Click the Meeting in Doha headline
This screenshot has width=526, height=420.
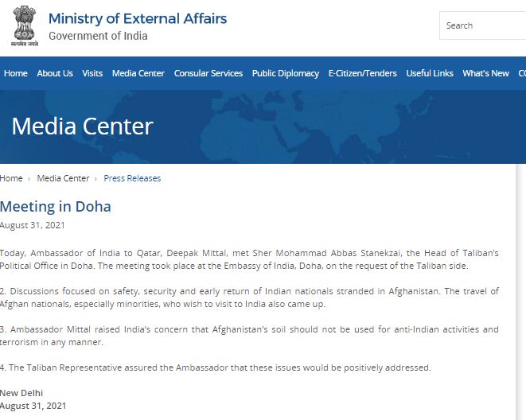tap(56, 207)
